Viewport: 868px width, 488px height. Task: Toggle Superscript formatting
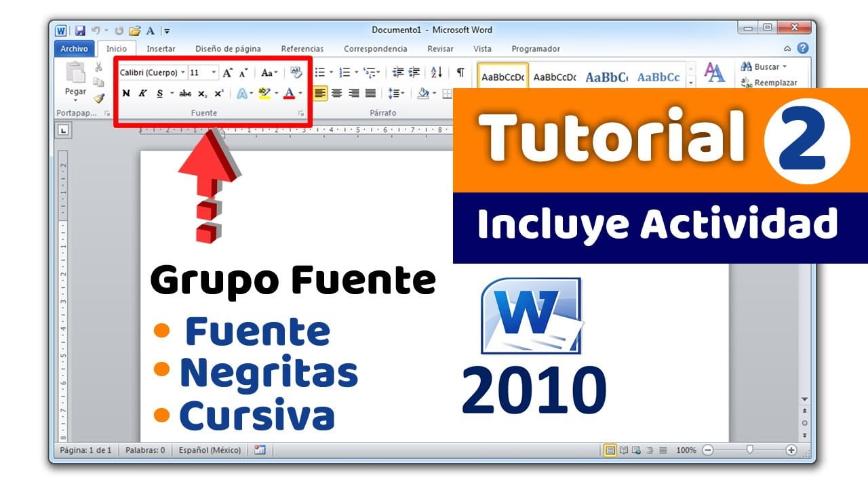[x=219, y=94]
